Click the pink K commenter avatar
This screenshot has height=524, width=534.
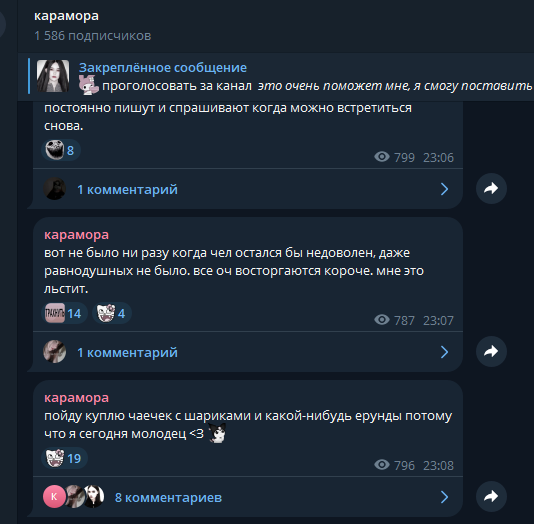(54, 497)
